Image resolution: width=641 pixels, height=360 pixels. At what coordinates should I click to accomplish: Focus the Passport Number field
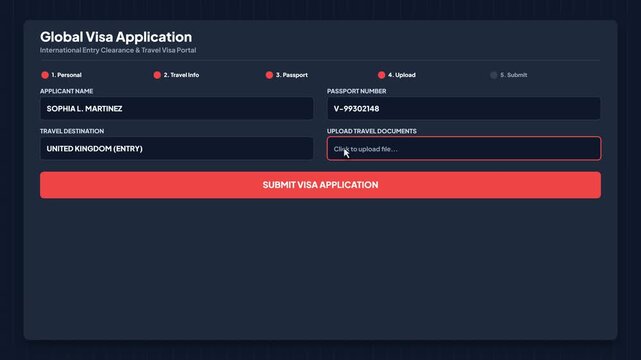tap(464, 109)
